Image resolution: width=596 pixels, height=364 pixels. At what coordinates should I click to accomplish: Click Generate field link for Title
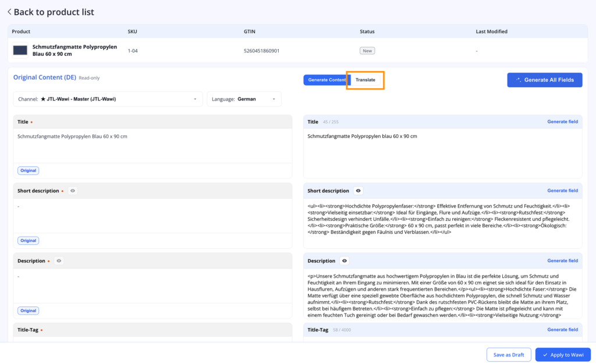point(563,122)
